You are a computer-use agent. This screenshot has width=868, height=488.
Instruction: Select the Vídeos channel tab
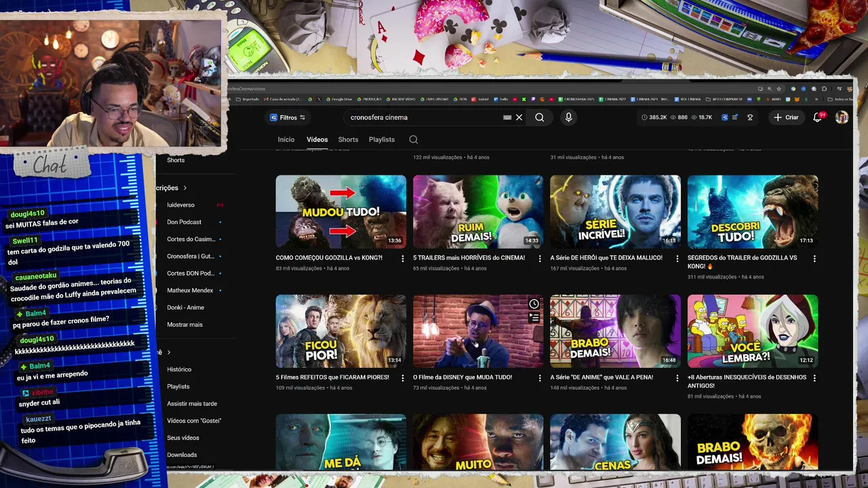[317, 140]
